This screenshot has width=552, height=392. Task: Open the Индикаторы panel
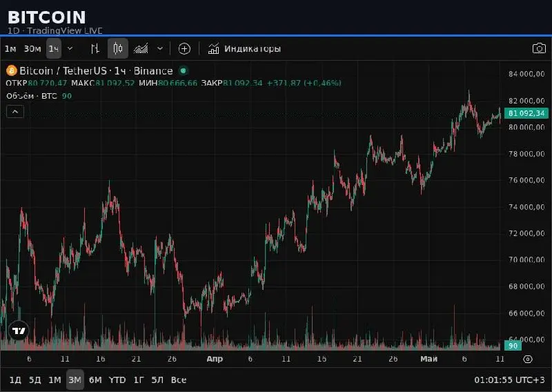click(x=244, y=48)
